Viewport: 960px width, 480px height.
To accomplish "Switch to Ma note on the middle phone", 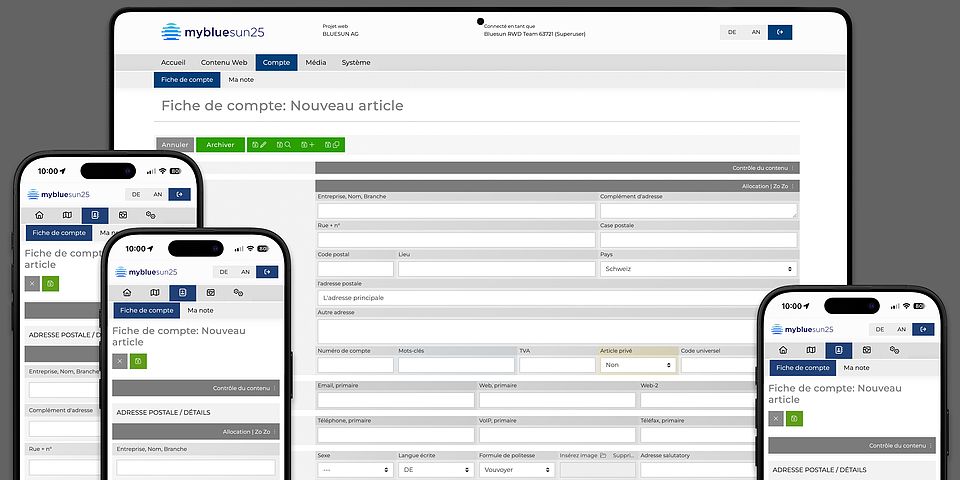I will (200, 310).
